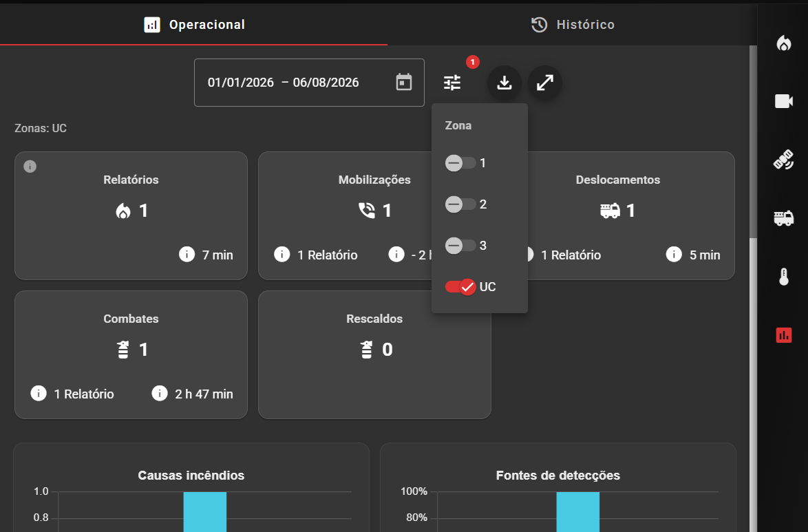The image size is (808, 532).
Task: Click info icon beside 7 min
Action: (x=187, y=254)
